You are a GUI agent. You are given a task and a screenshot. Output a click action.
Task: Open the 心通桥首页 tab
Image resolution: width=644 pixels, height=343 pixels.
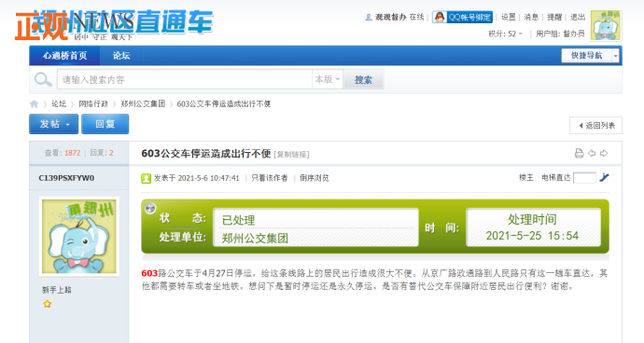64,56
